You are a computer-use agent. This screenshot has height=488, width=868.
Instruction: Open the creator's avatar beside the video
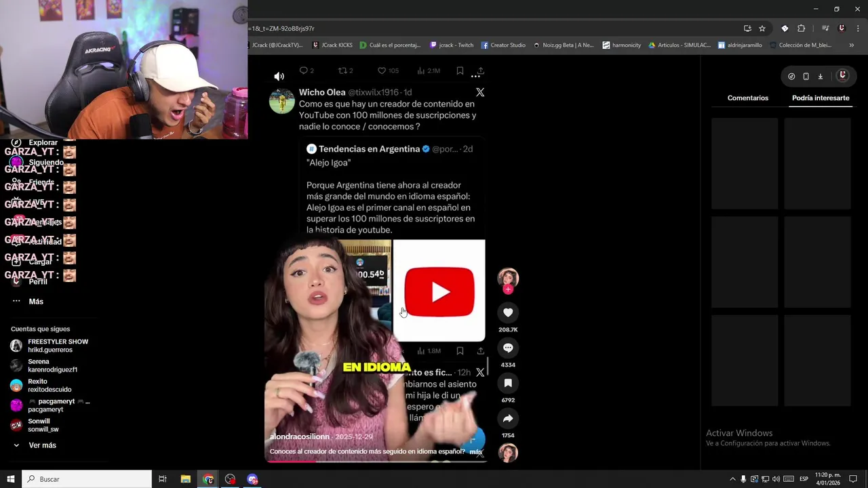pyautogui.click(x=508, y=277)
